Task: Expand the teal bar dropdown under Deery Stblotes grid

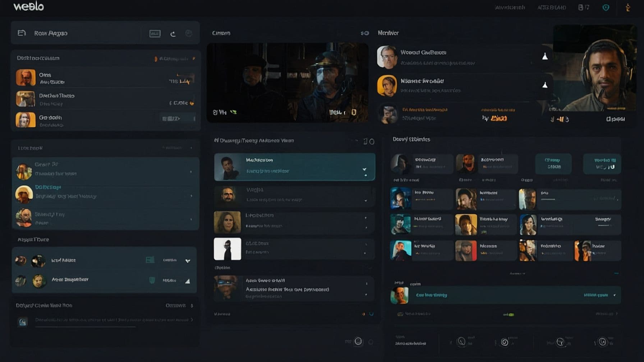Action: point(615,295)
